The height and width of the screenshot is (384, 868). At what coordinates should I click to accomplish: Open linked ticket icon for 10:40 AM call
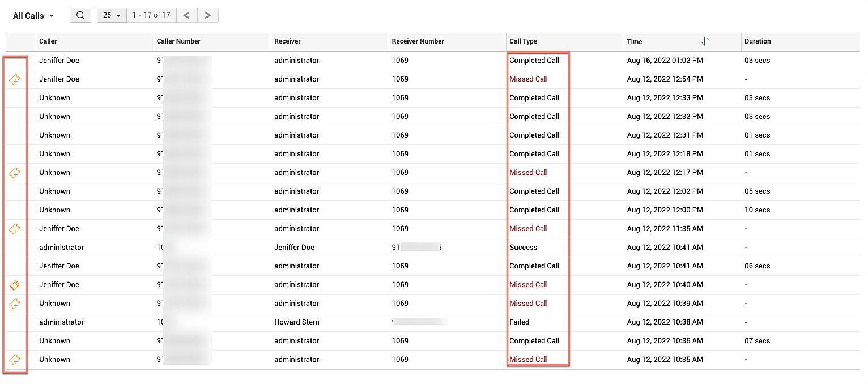pyautogui.click(x=15, y=285)
